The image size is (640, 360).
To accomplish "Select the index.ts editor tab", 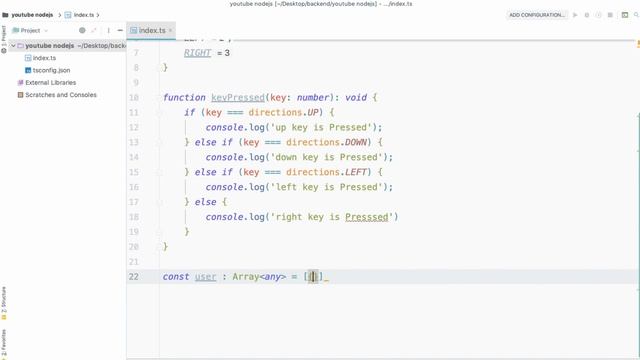I will click(x=151, y=30).
